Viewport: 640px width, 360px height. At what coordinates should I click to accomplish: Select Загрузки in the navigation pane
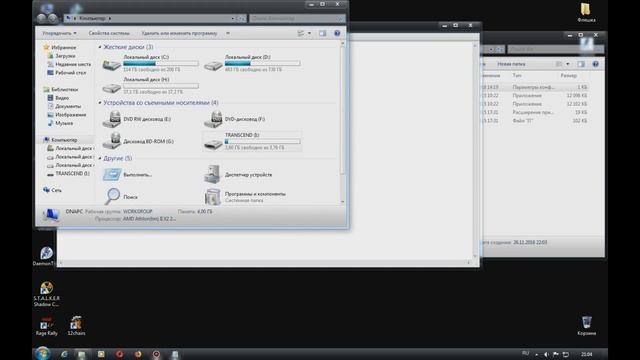tap(62, 56)
